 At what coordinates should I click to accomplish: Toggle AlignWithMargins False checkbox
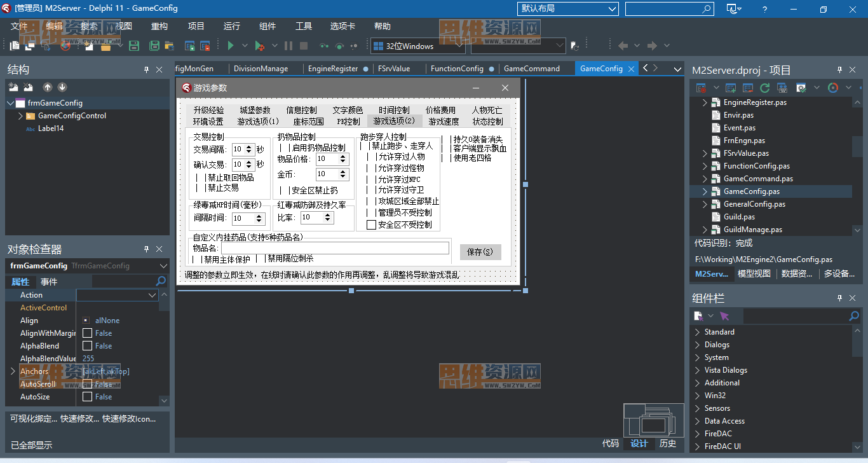(88, 333)
